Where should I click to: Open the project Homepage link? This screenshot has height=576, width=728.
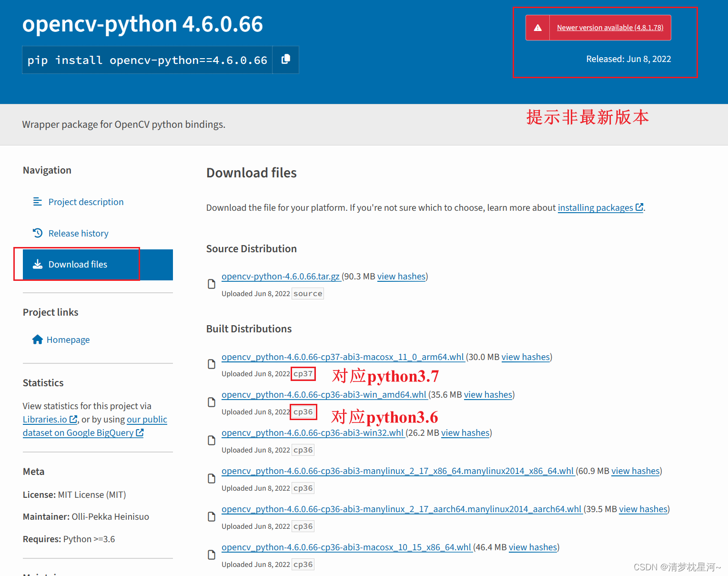point(68,339)
